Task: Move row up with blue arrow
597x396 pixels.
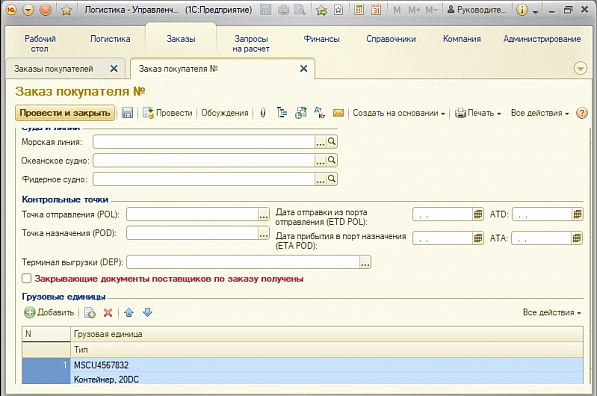Action: point(129,313)
